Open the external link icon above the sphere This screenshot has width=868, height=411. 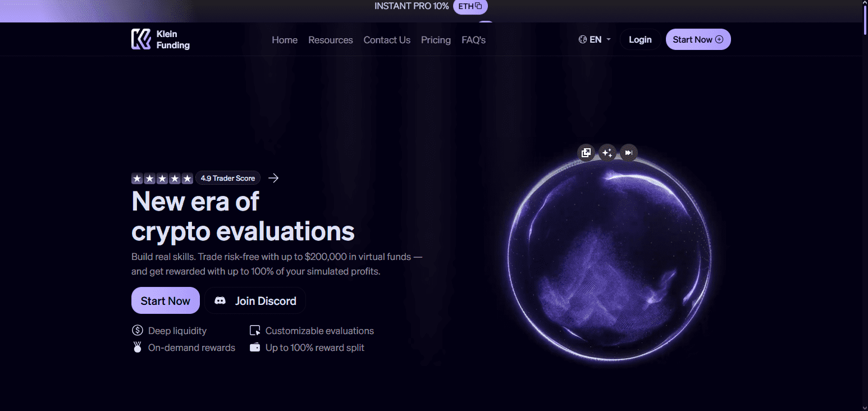coord(586,152)
